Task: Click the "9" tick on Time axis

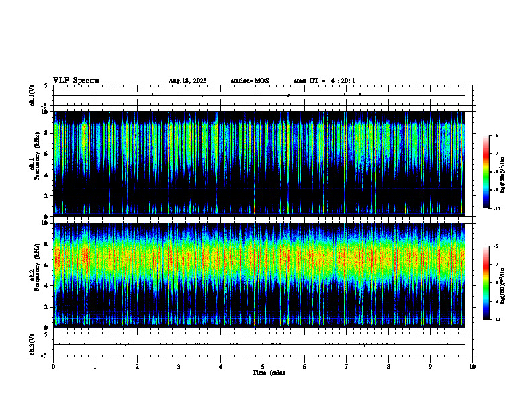Action: pyautogui.click(x=430, y=367)
